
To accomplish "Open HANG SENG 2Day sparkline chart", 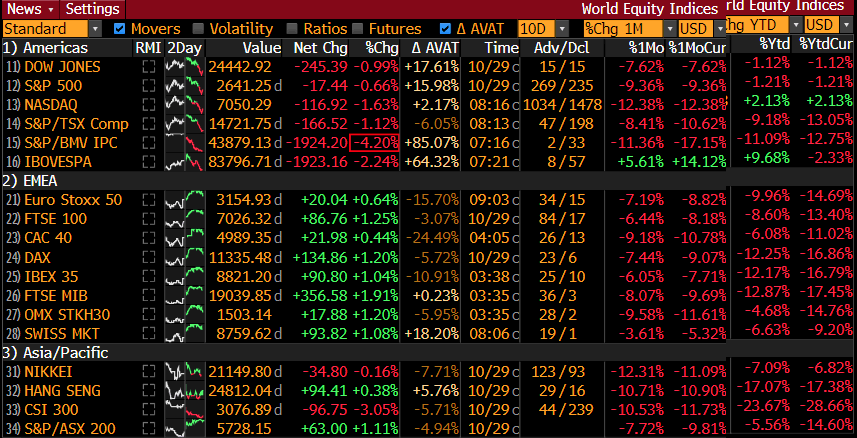I will (x=185, y=391).
